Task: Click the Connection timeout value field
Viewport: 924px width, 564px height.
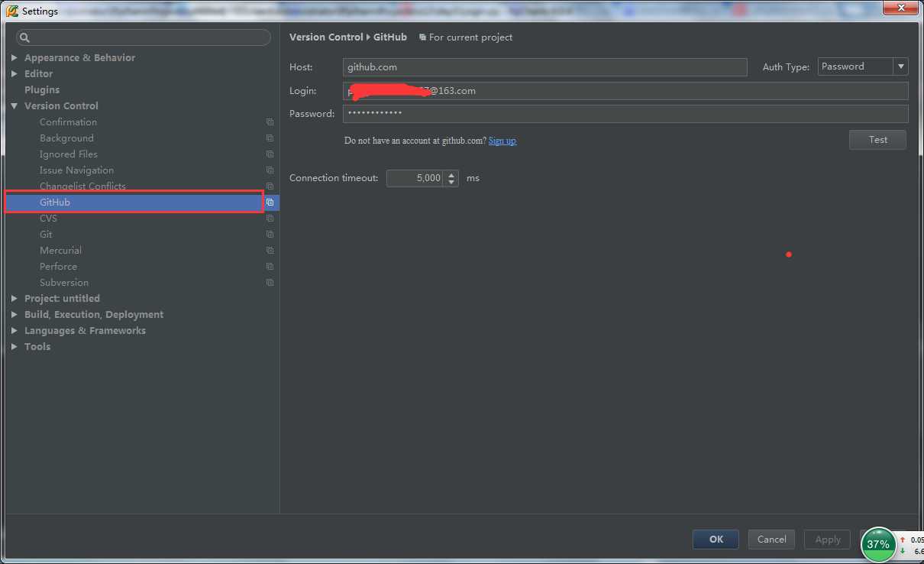Action: [x=415, y=178]
